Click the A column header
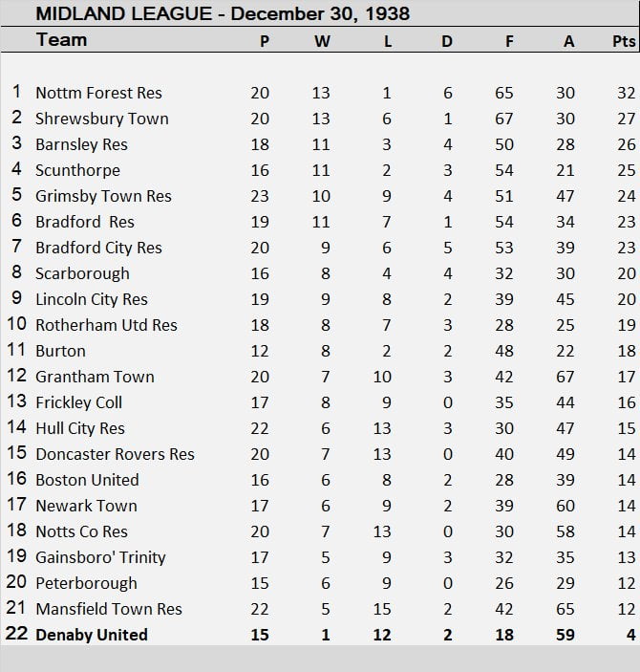The width and height of the screenshot is (640, 672). point(568,41)
